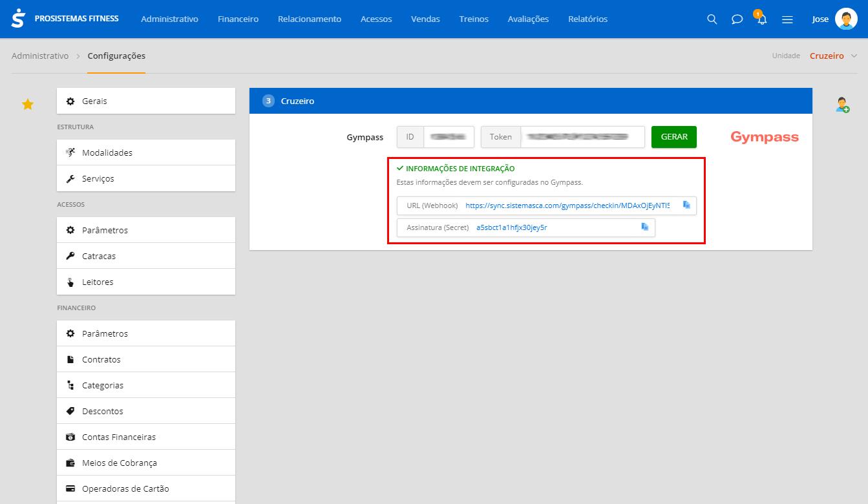
Task: Copy the Webhook URL with copy icon
Action: [x=686, y=205]
